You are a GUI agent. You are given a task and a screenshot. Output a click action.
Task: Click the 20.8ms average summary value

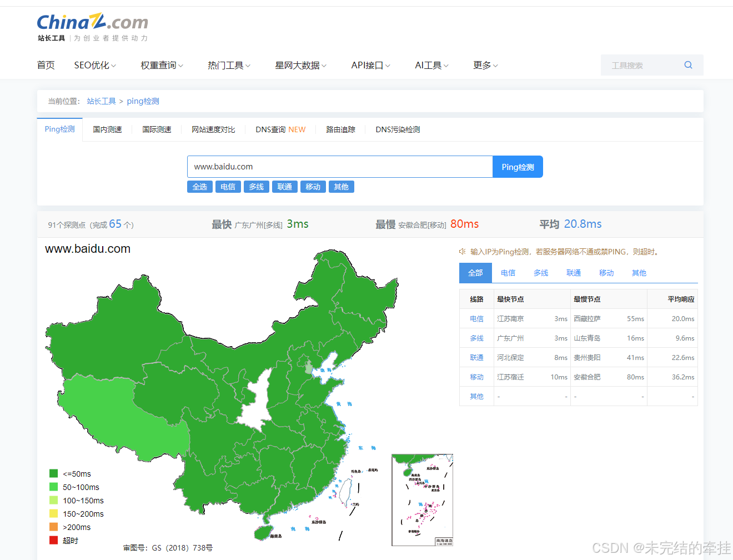pos(583,224)
